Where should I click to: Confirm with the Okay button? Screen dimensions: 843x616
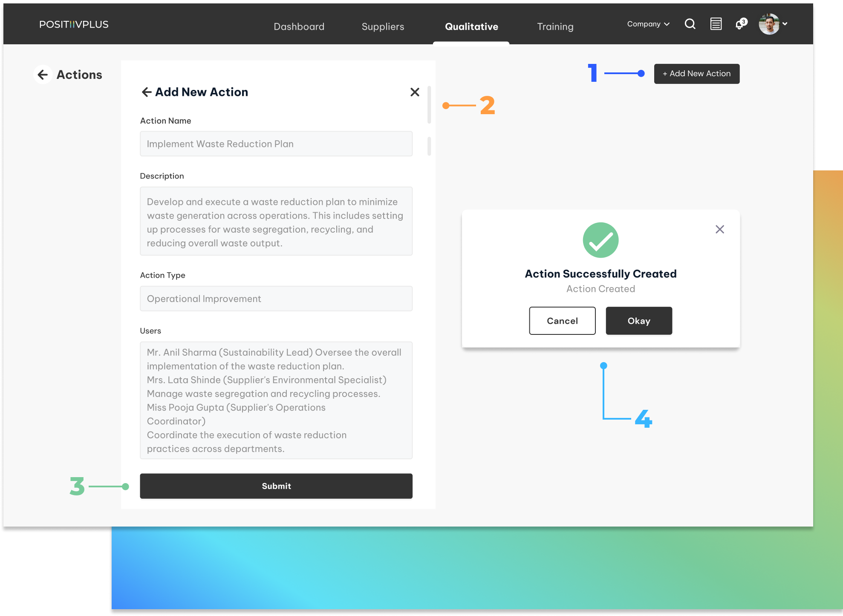point(638,321)
